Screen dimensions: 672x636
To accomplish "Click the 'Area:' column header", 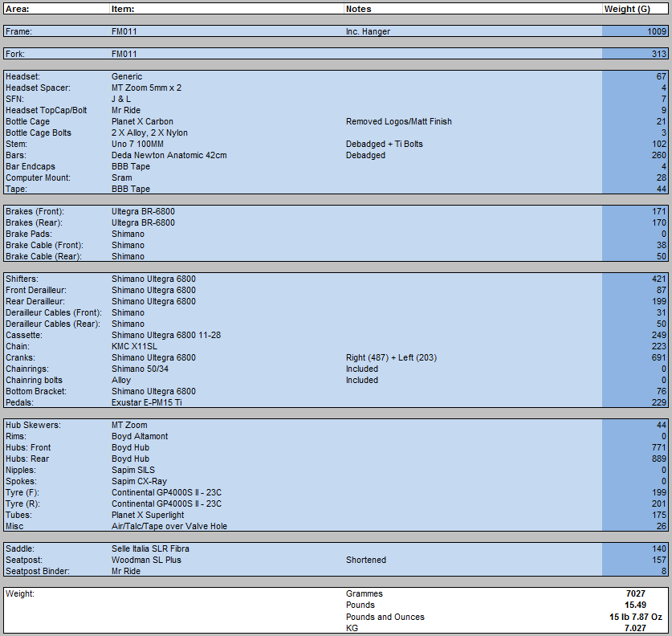I will point(18,9).
